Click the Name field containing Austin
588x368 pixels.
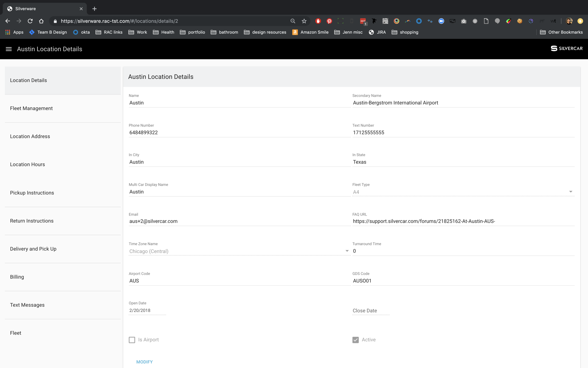tap(239, 103)
